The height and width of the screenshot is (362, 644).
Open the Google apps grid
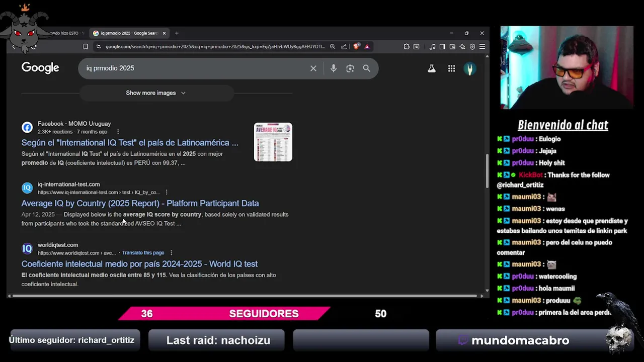tap(451, 69)
